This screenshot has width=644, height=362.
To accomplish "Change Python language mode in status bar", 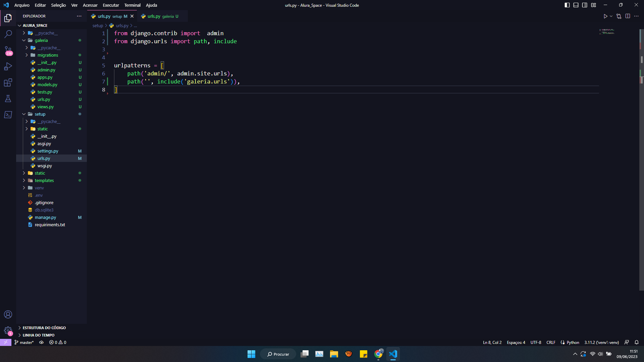I will tap(573, 342).
